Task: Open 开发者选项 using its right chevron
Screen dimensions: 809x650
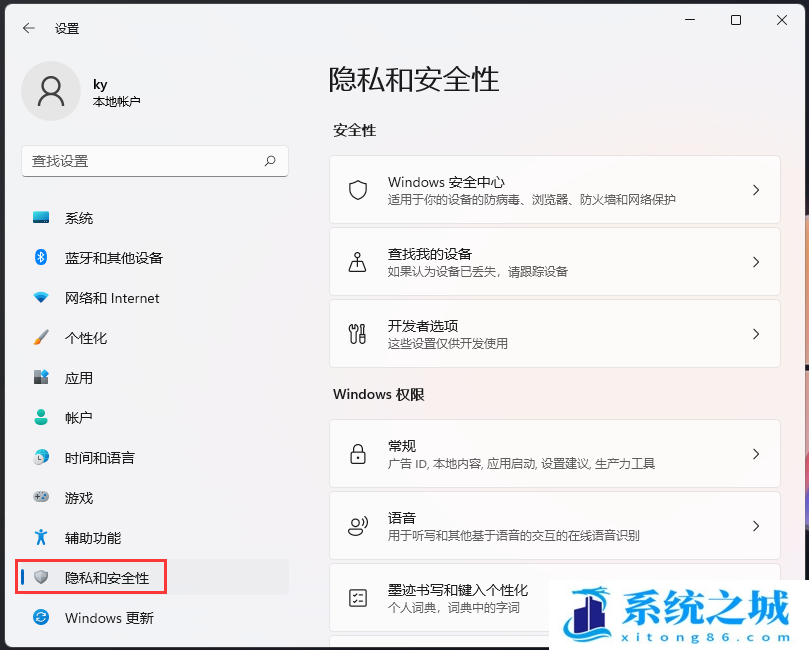Action: [756, 334]
